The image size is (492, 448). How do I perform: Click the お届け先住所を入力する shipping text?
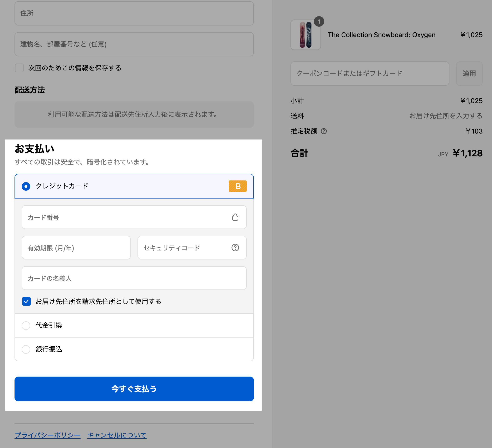tap(446, 116)
